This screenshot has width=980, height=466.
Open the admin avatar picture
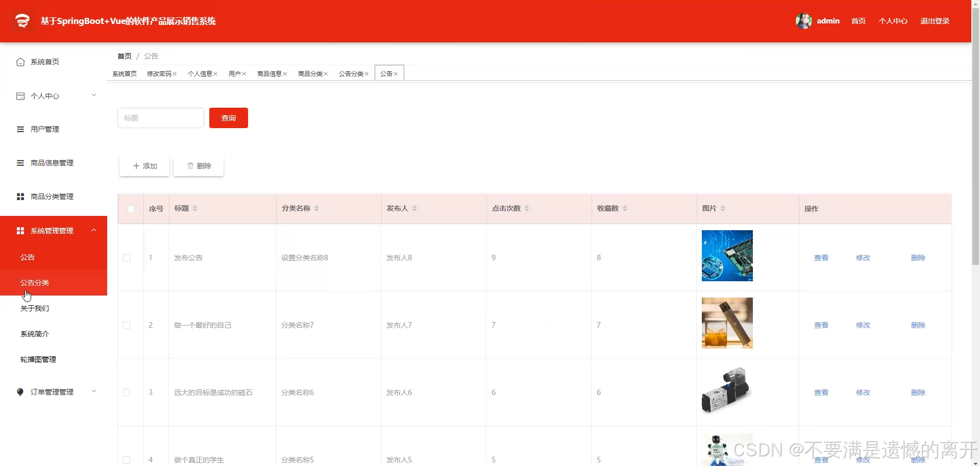tap(804, 21)
